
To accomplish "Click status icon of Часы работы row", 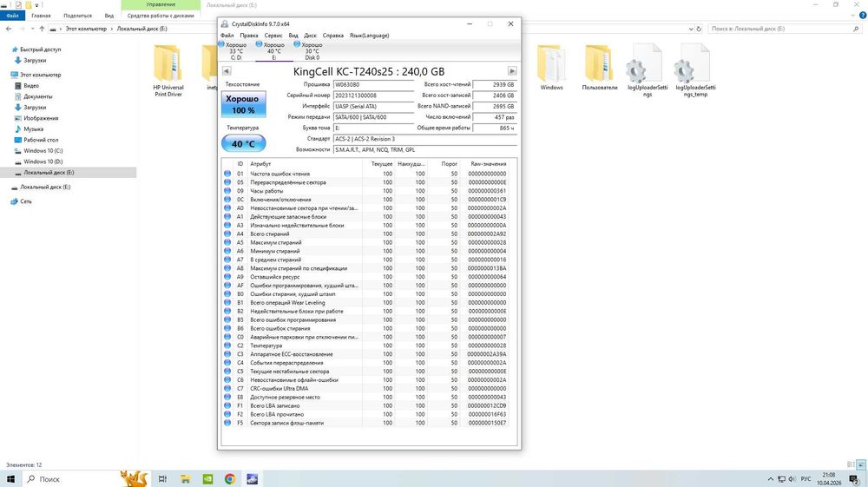I will click(x=227, y=191).
